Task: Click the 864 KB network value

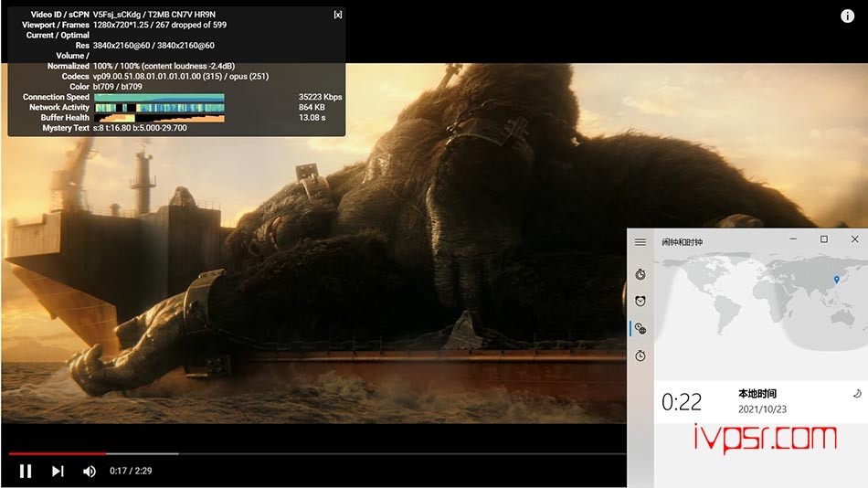Action: pyautogui.click(x=312, y=108)
